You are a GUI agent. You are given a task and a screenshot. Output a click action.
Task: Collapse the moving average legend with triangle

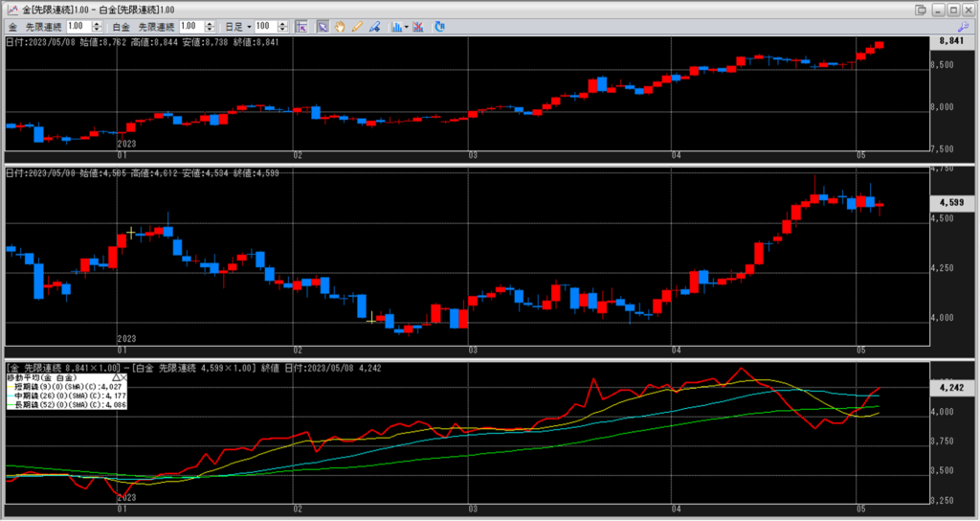[x=116, y=378]
